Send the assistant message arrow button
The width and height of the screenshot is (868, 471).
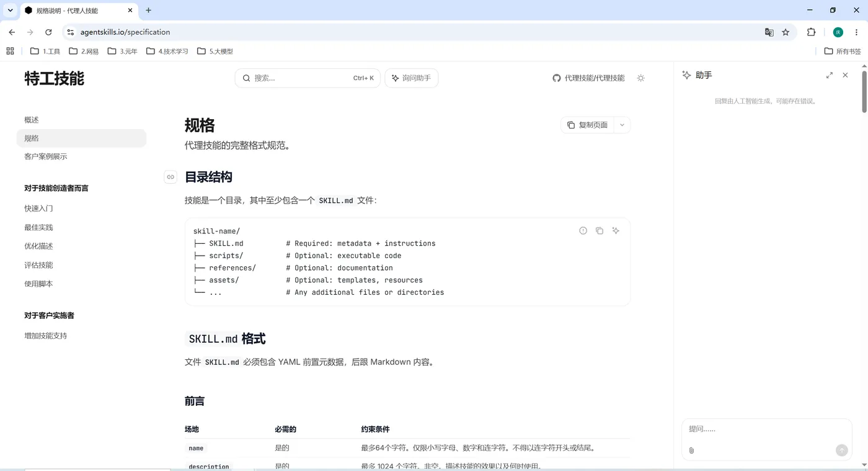(841, 451)
